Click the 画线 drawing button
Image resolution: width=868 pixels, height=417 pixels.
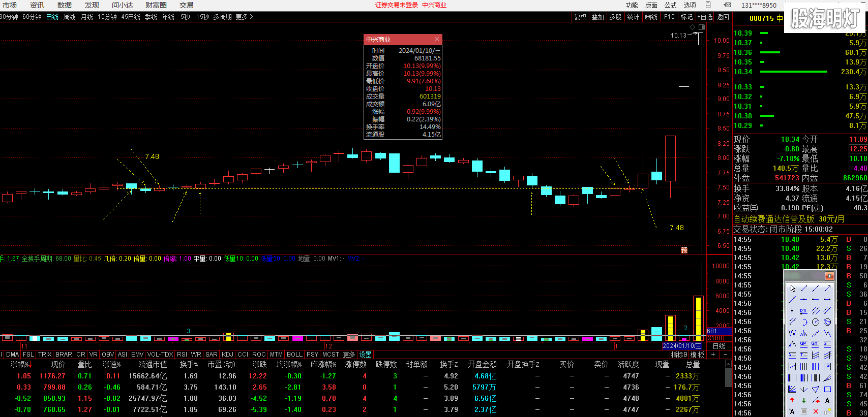tap(651, 17)
